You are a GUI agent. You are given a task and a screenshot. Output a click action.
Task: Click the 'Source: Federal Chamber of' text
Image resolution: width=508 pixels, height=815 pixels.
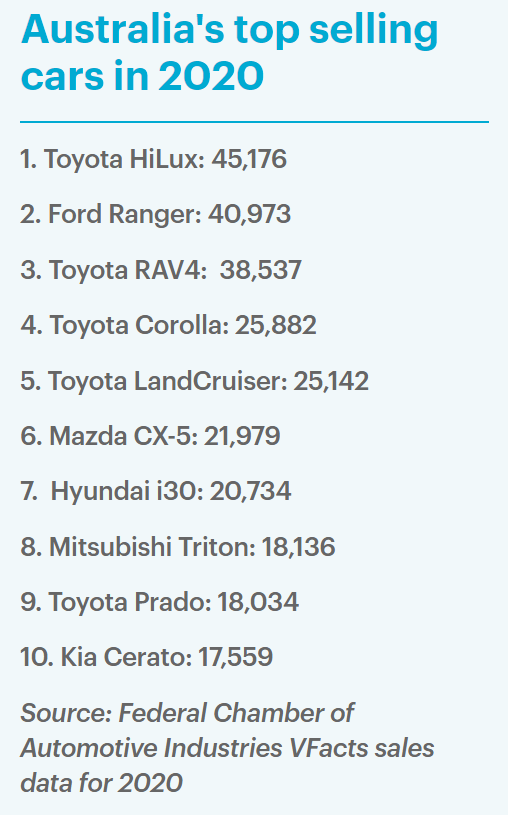tap(187, 713)
